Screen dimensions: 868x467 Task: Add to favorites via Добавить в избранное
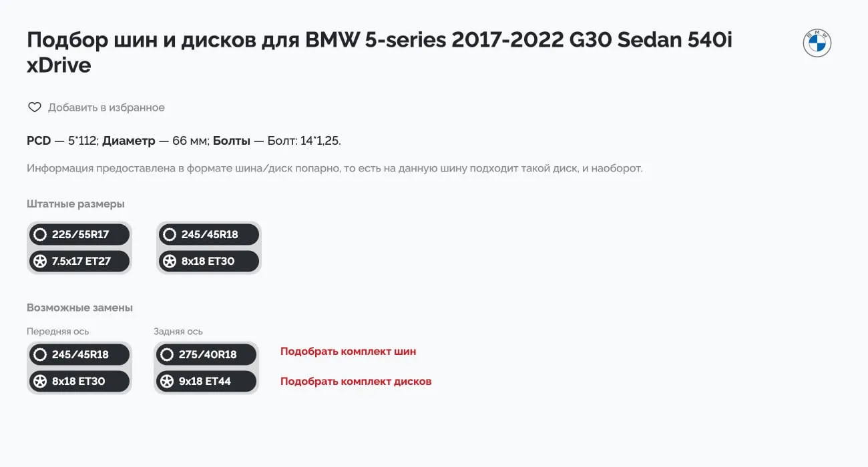pos(106,107)
